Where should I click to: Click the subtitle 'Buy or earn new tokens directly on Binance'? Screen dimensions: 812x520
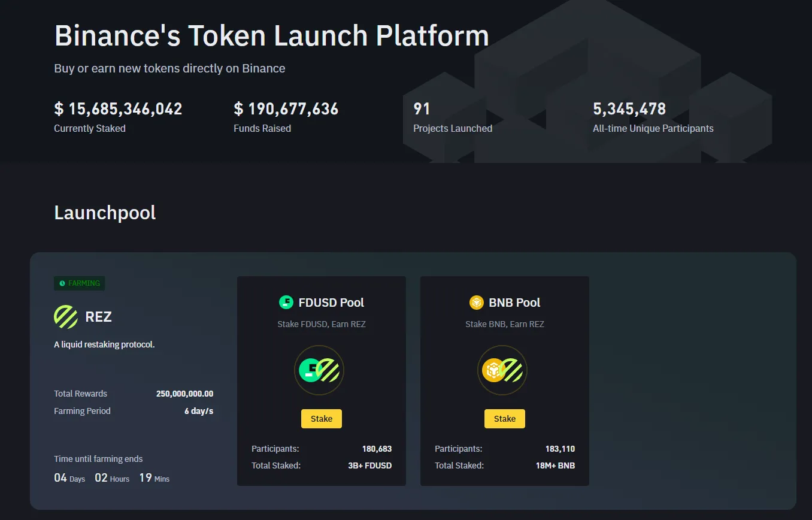(169, 68)
